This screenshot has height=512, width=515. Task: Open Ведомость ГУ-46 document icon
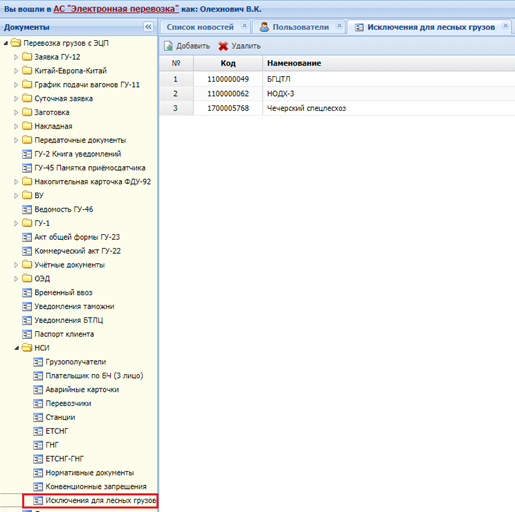click(27, 209)
